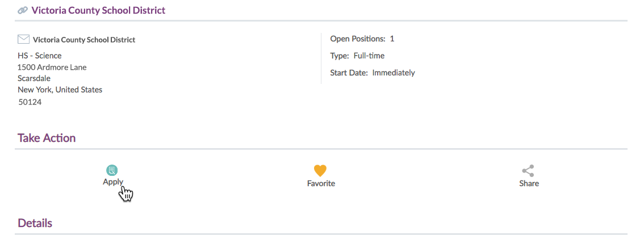Click the Details section heading
The height and width of the screenshot is (240, 644).
coord(35,223)
